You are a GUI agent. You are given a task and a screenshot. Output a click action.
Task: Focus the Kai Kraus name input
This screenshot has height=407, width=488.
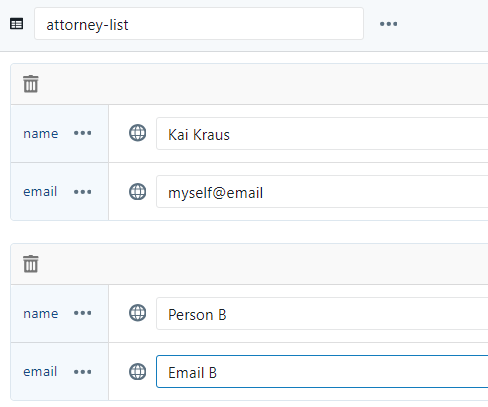coord(322,133)
